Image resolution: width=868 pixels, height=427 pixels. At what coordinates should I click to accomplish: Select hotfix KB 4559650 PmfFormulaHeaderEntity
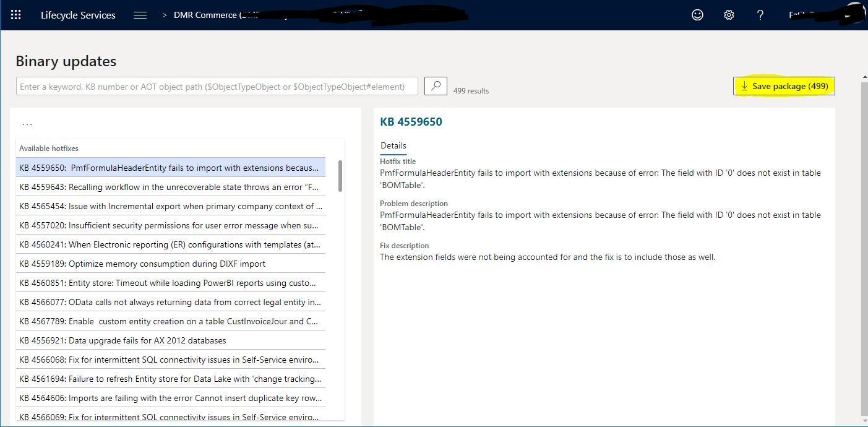point(171,168)
